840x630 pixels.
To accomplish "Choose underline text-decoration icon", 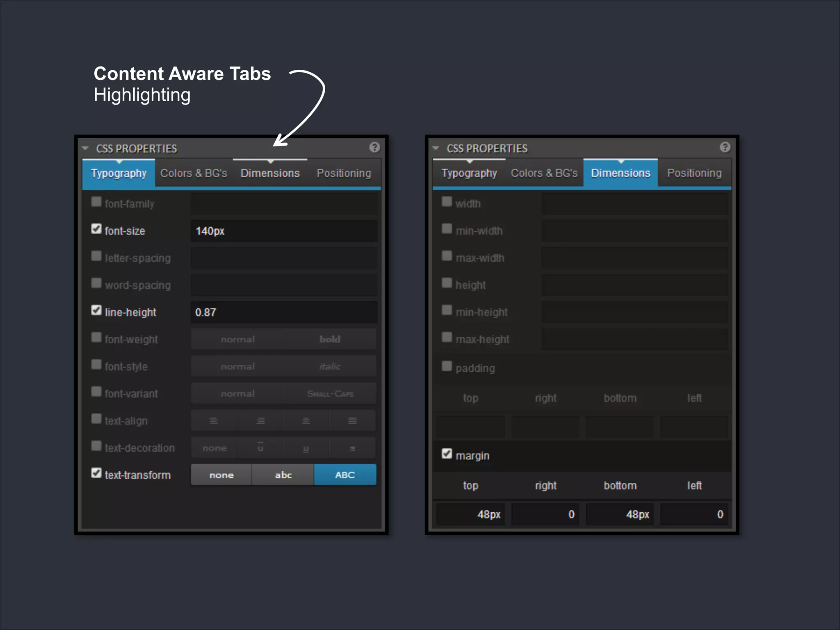I will (x=306, y=447).
